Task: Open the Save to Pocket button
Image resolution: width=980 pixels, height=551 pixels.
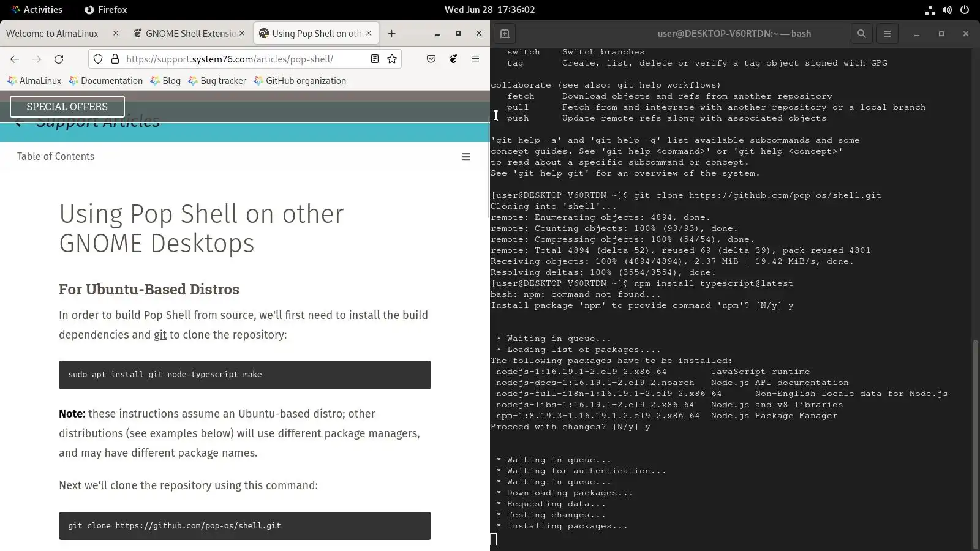Action: [431, 59]
